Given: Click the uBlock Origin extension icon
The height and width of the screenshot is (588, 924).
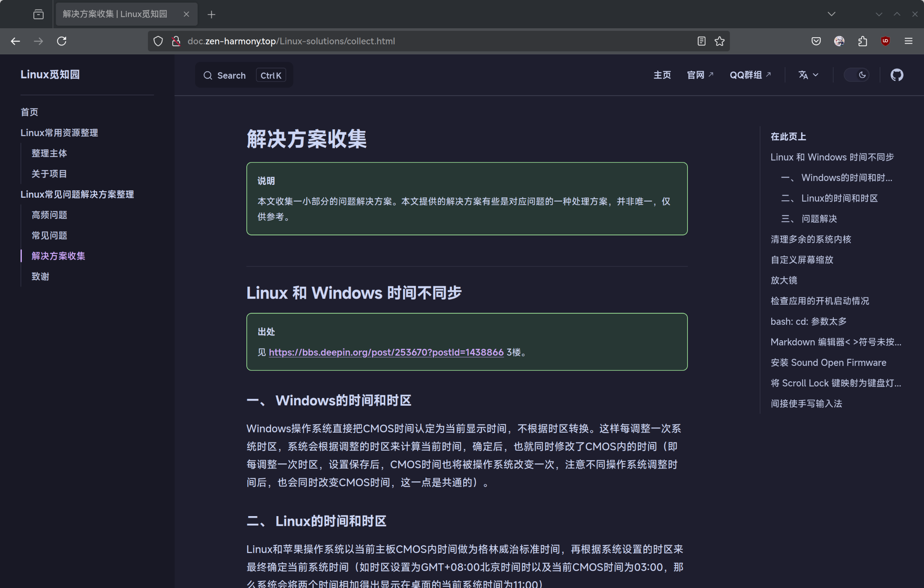Looking at the screenshot, I should click(x=885, y=41).
